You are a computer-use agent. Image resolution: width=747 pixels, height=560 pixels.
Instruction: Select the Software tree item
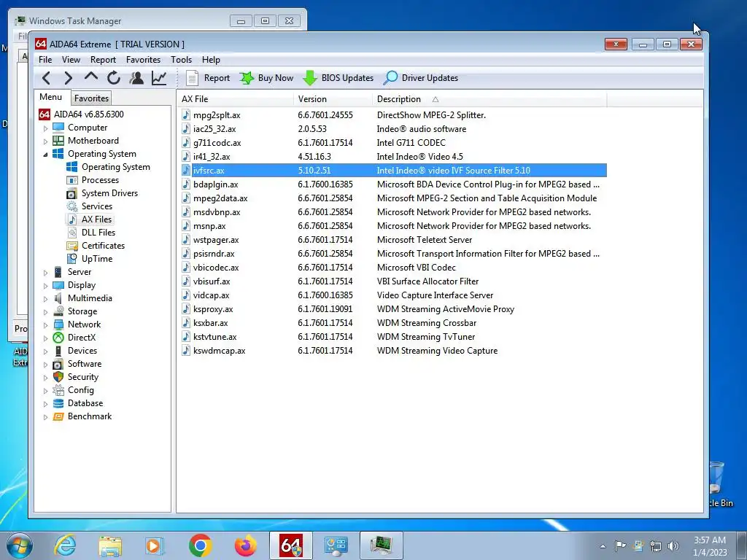click(85, 364)
